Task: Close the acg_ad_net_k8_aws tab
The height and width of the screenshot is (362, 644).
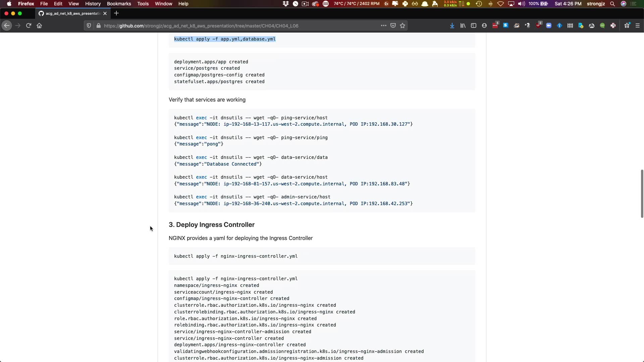Action: 105,13
